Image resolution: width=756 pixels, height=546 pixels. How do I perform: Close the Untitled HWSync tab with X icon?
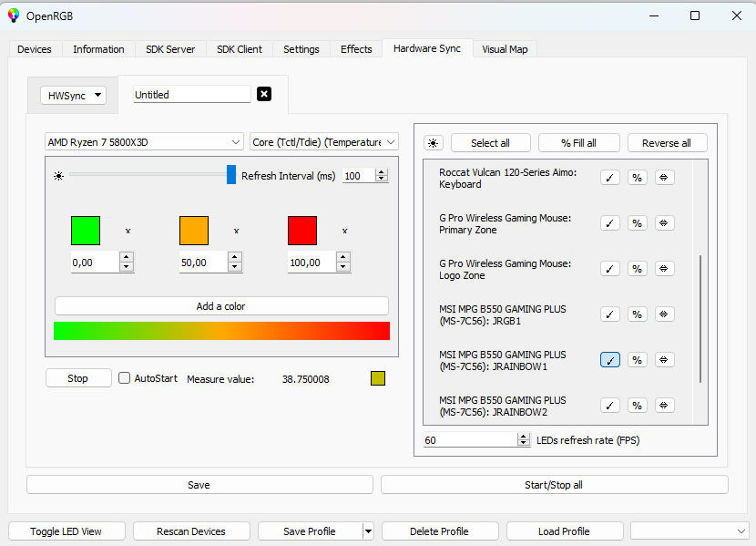point(264,94)
